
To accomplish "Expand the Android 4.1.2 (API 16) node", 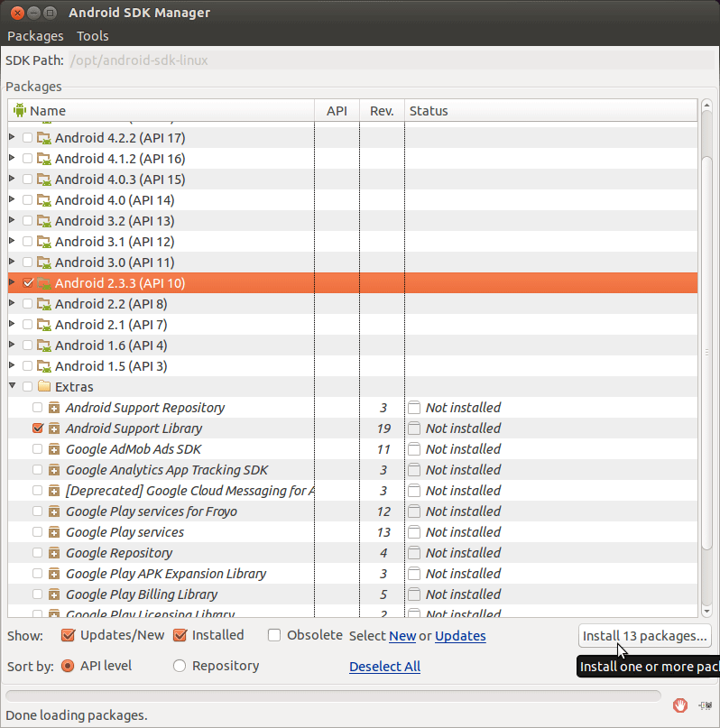I will [12, 158].
